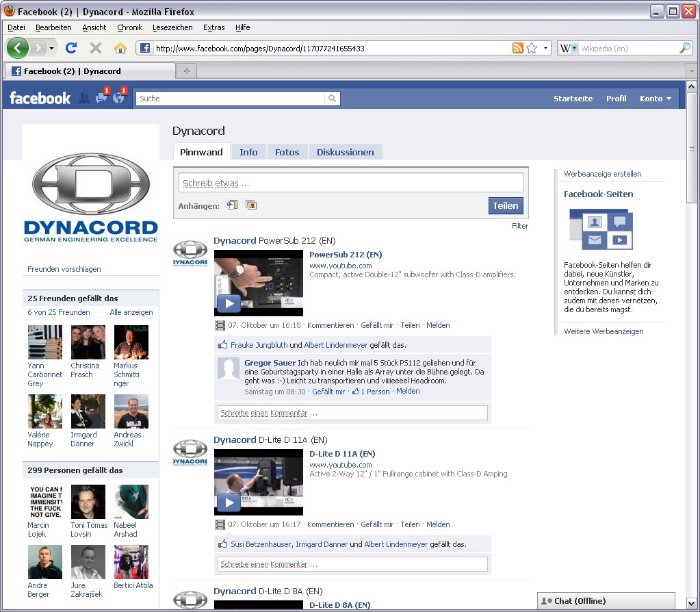Switch to the Fotos tab
The image size is (700, 612).
287,152
